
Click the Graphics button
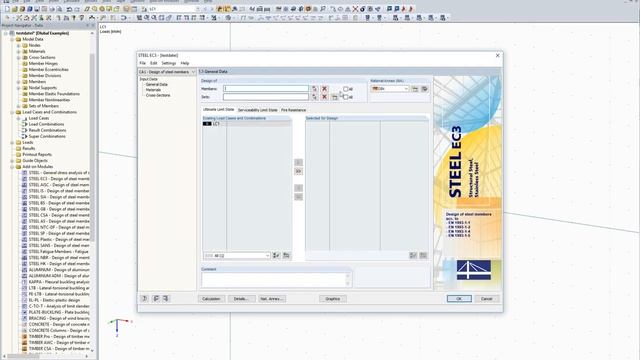(333, 299)
